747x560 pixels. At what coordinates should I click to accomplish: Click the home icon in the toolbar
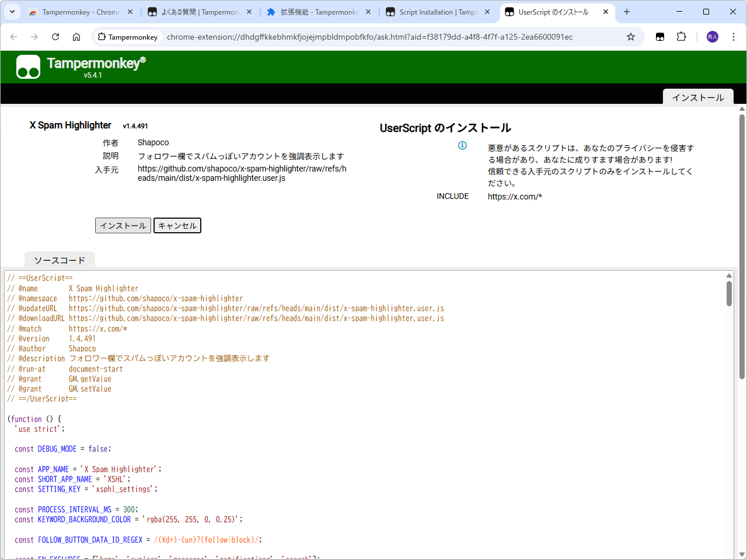[x=76, y=36]
